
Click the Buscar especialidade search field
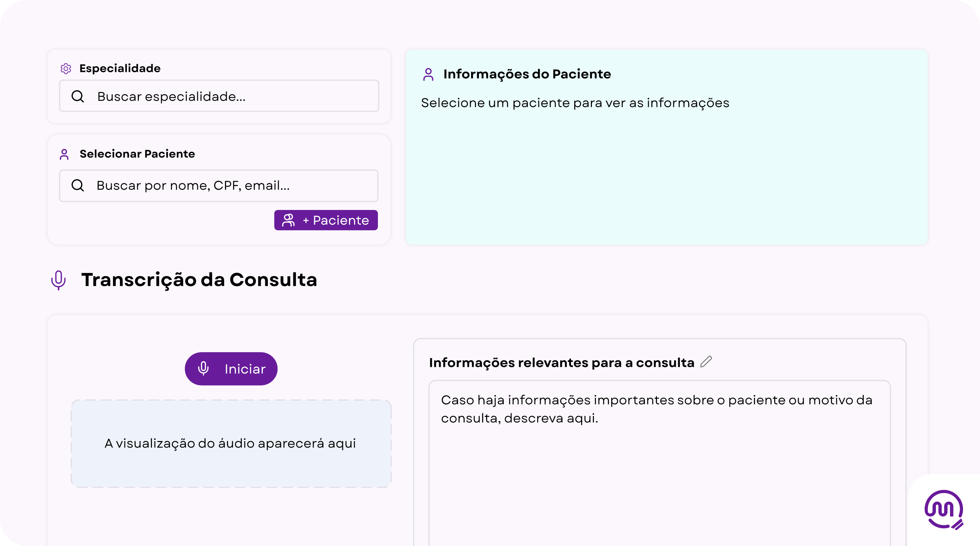click(228, 96)
